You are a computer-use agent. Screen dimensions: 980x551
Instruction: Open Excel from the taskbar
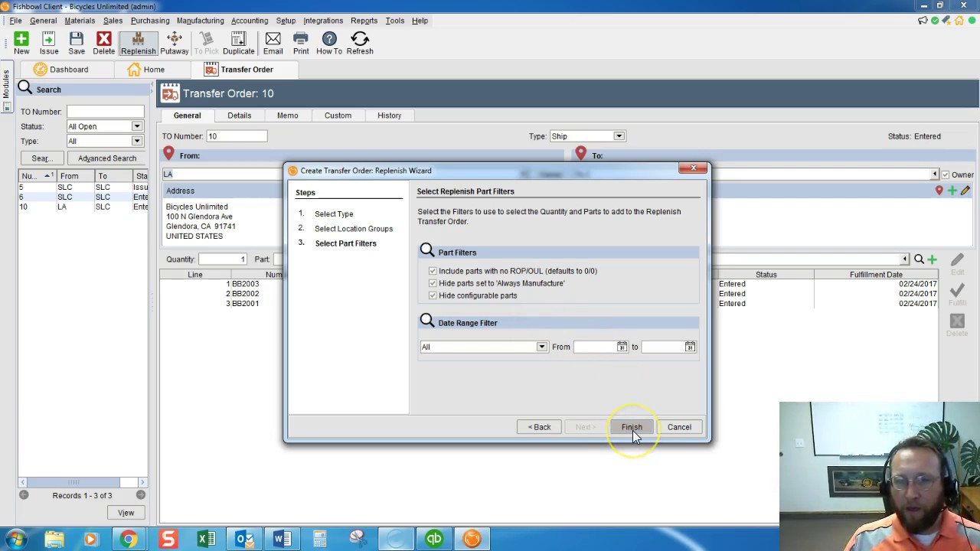(206, 539)
